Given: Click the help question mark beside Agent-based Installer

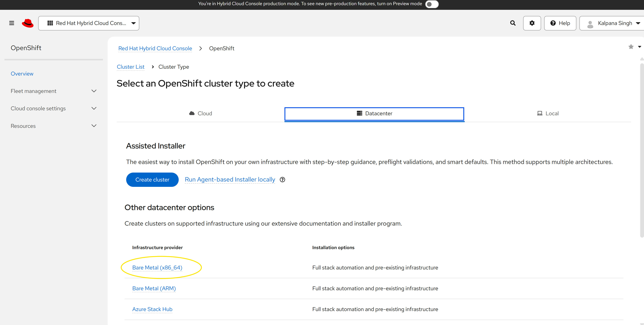Looking at the screenshot, I should [282, 180].
